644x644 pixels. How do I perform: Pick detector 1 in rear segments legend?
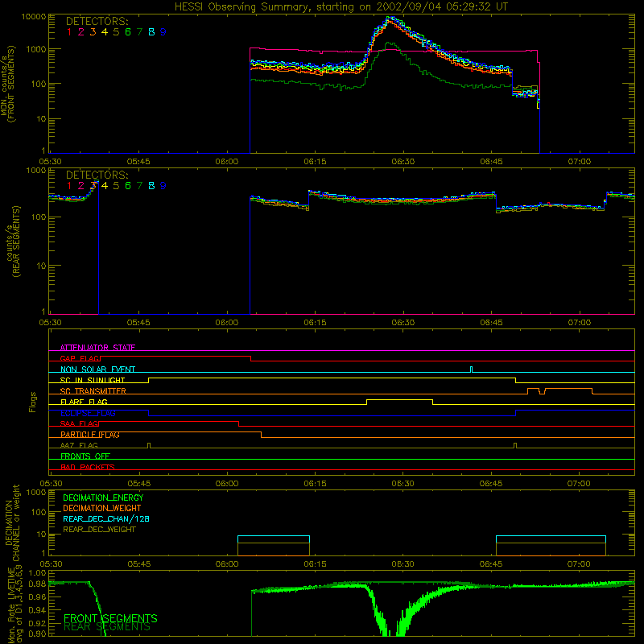[69, 186]
